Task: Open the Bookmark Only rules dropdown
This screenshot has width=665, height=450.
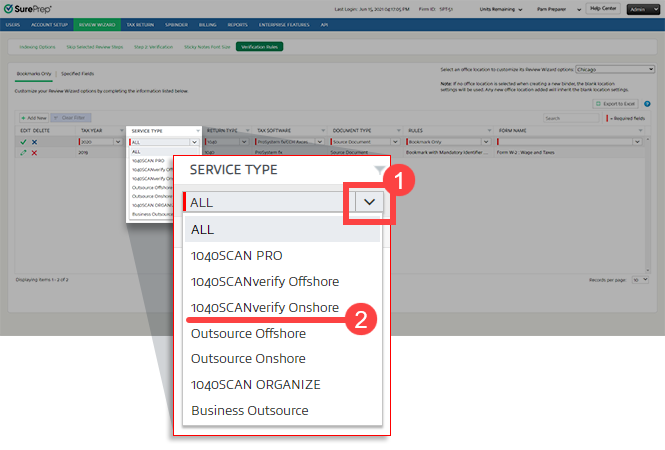Action: tap(486, 142)
